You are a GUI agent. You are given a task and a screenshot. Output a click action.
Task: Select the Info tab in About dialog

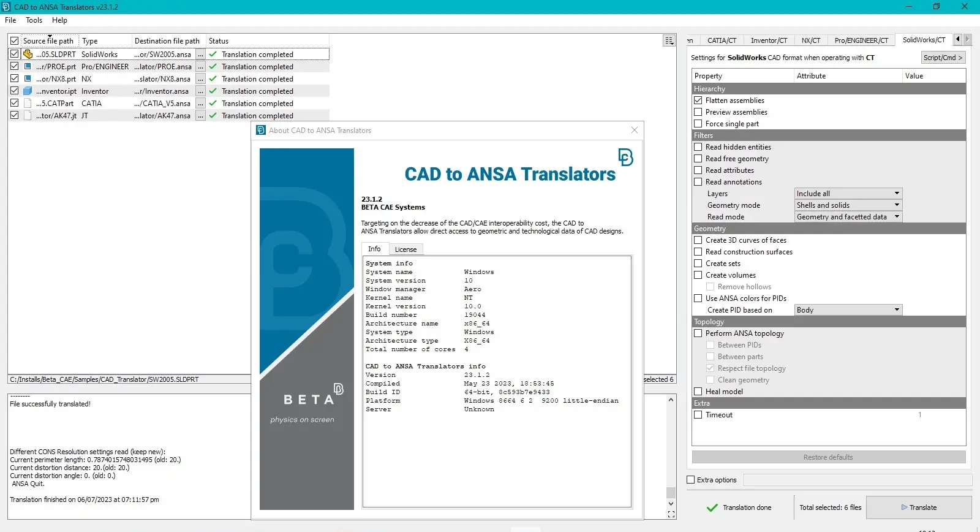tap(374, 249)
